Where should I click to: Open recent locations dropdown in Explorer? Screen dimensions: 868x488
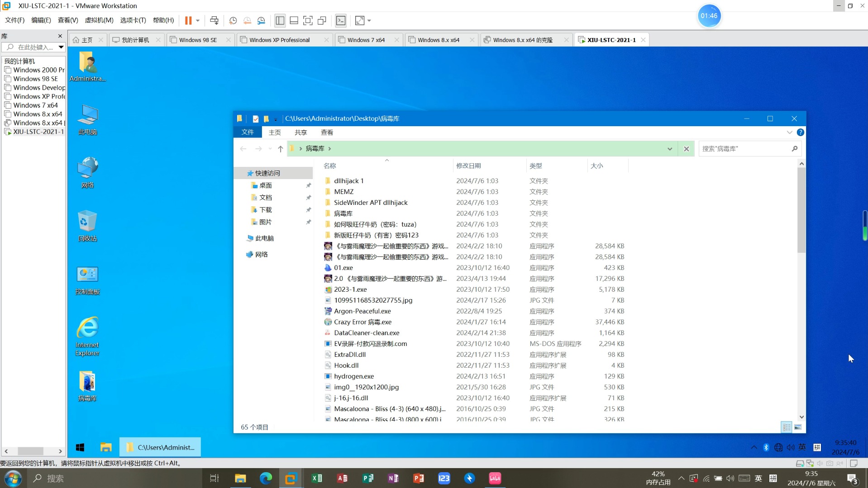pos(270,148)
